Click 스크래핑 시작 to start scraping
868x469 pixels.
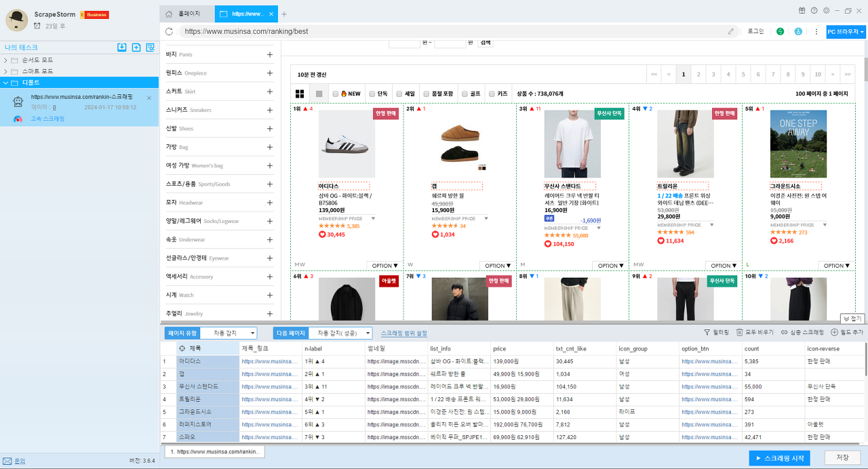[780, 458]
